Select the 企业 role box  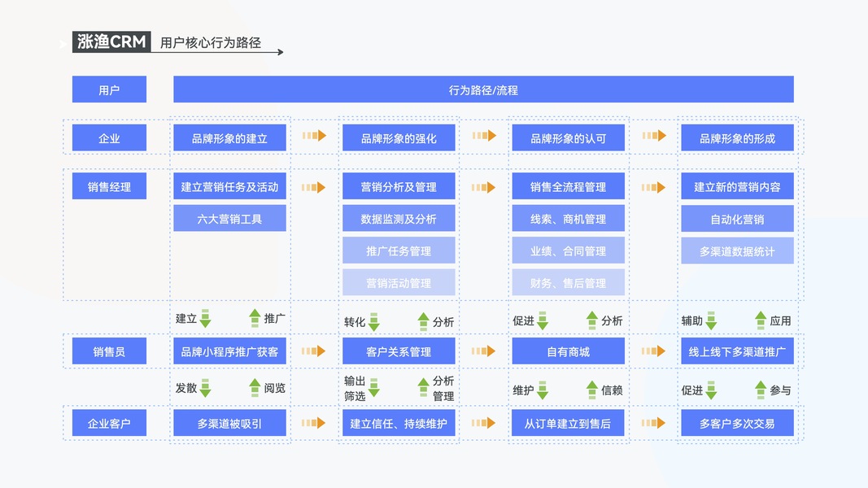point(109,137)
